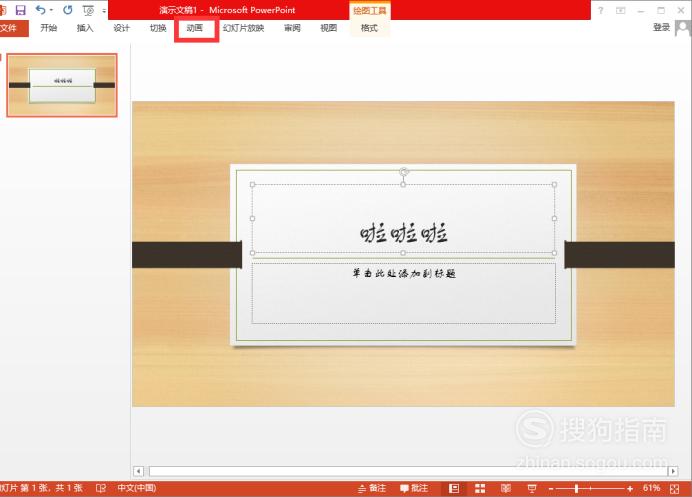
Task: Switch to the 开始 Home tab
Action: pyautogui.click(x=49, y=28)
